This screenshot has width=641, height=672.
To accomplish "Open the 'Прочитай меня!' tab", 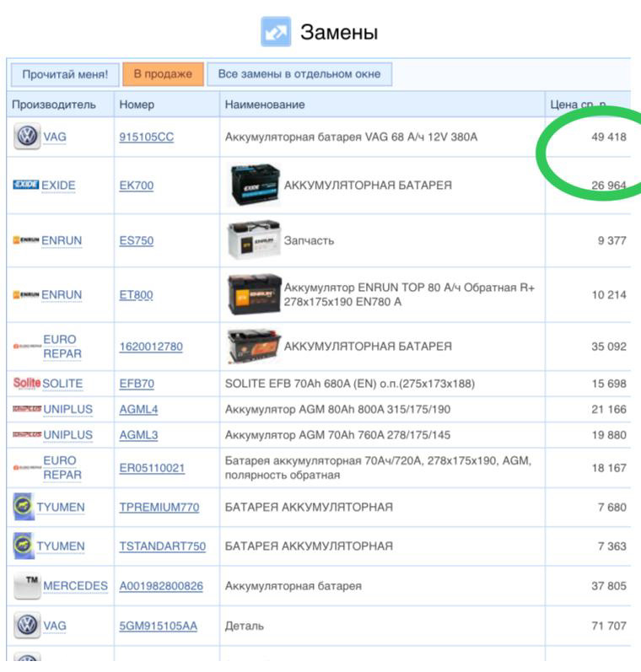I will [x=65, y=74].
